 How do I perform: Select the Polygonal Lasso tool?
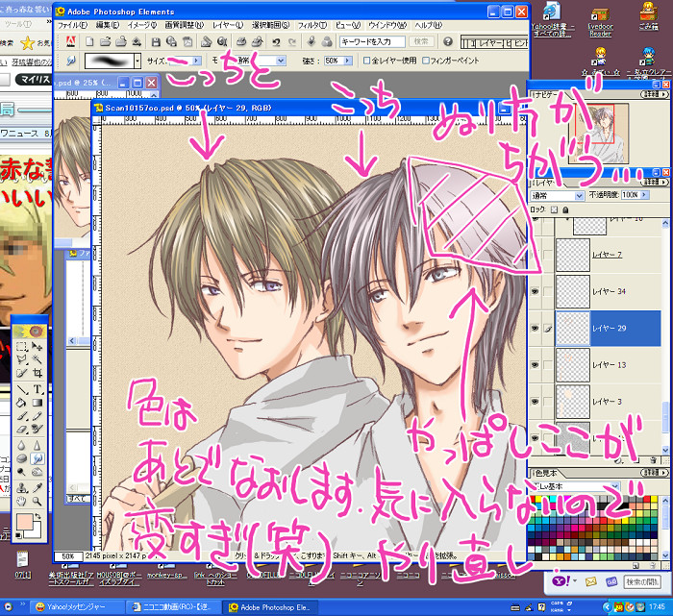tap(21, 359)
